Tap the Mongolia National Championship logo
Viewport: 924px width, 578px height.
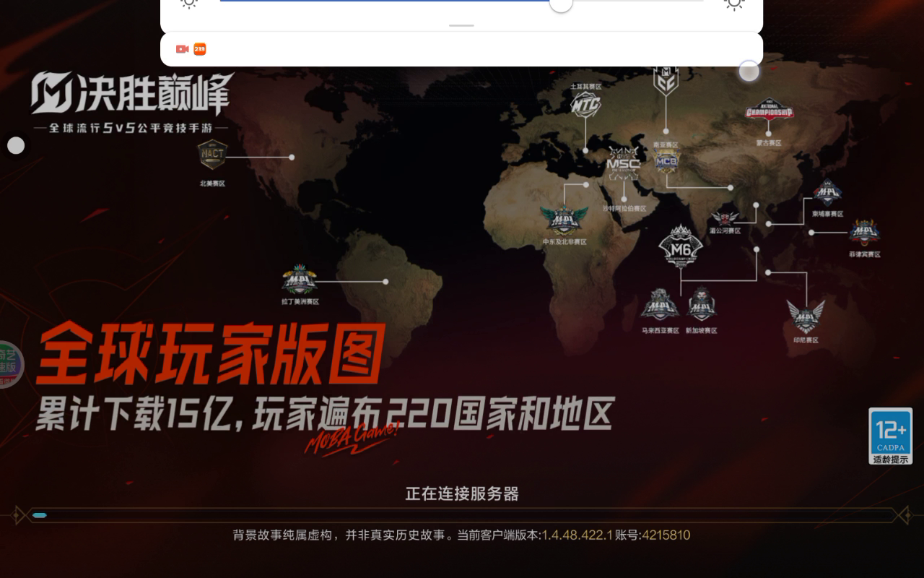pos(769,113)
